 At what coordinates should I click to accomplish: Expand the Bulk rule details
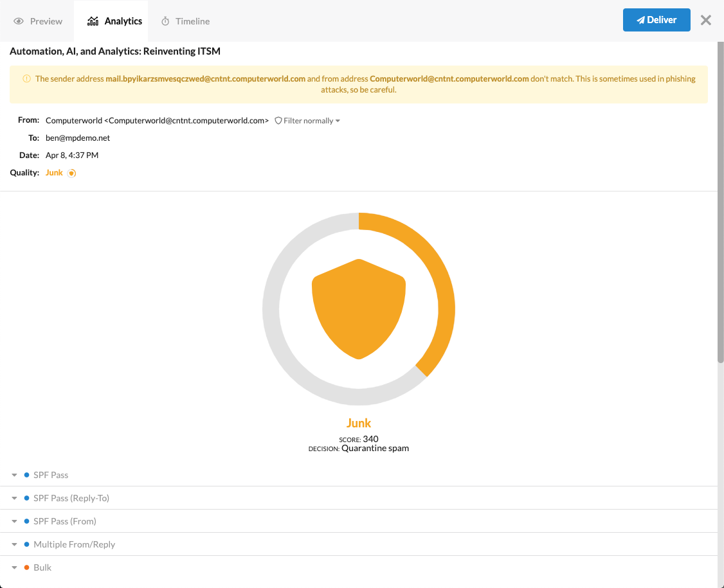[x=14, y=567]
